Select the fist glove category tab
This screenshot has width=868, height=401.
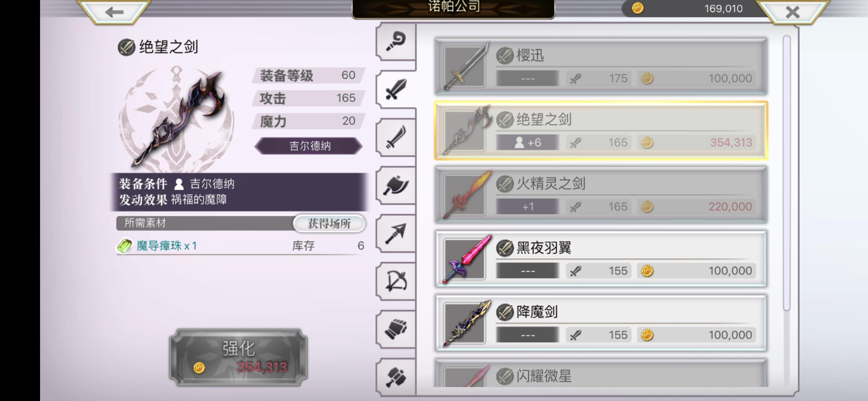pyautogui.click(x=396, y=329)
